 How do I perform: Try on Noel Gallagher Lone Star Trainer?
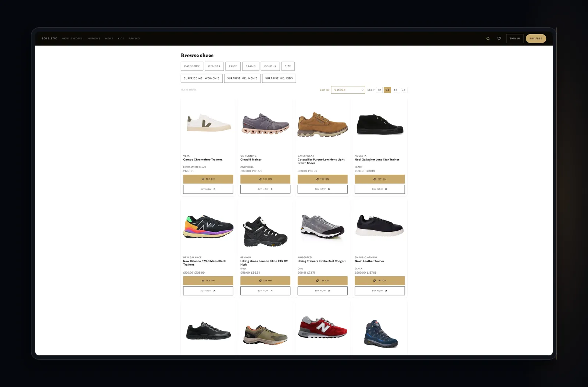pos(380,179)
